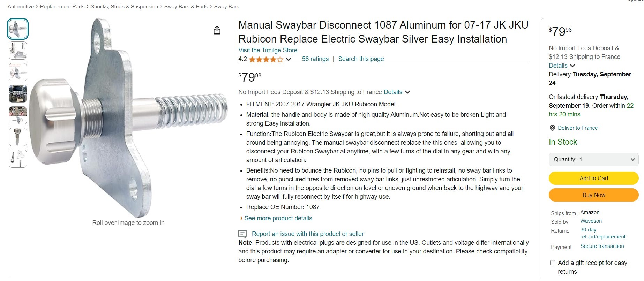Screen dimensions: 644x281
Task: Select the last product thumbnail in the strip
Action: pyautogui.click(x=18, y=159)
